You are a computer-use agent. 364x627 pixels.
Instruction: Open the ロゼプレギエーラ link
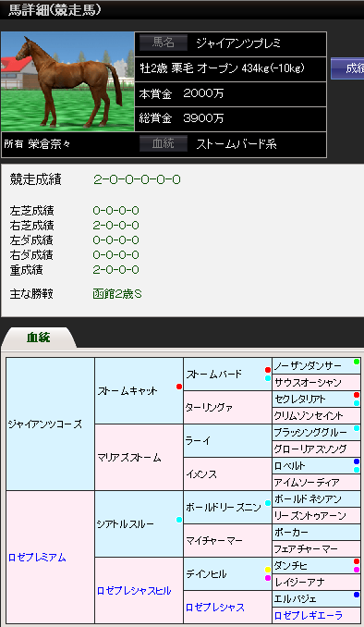tap(308, 616)
